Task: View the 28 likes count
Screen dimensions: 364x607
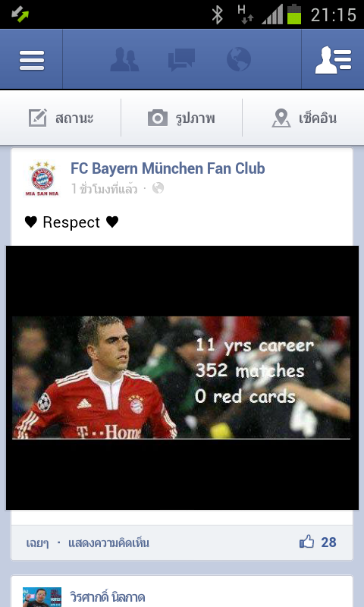Action: pos(328,543)
